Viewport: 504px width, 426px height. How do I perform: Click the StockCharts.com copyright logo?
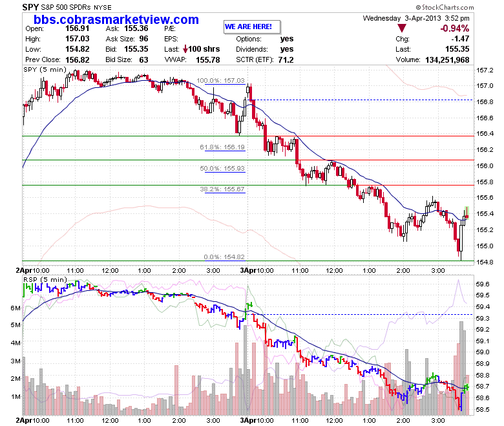(x=445, y=7)
